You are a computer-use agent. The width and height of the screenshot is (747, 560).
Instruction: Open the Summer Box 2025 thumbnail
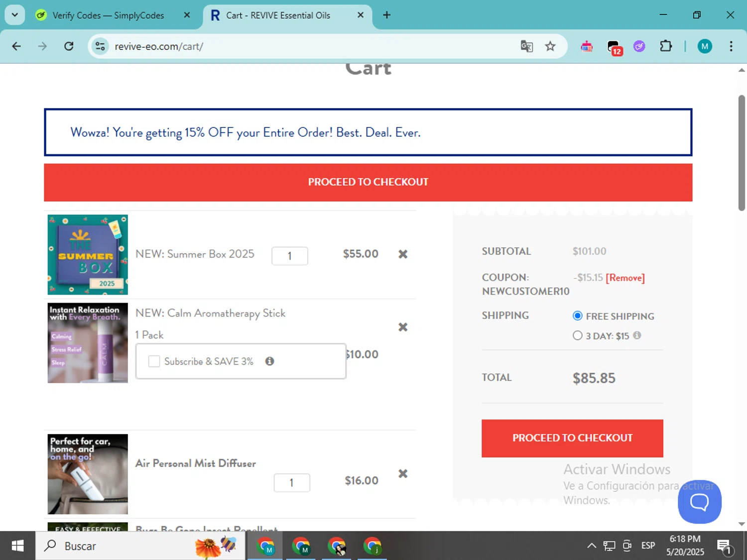coord(88,254)
